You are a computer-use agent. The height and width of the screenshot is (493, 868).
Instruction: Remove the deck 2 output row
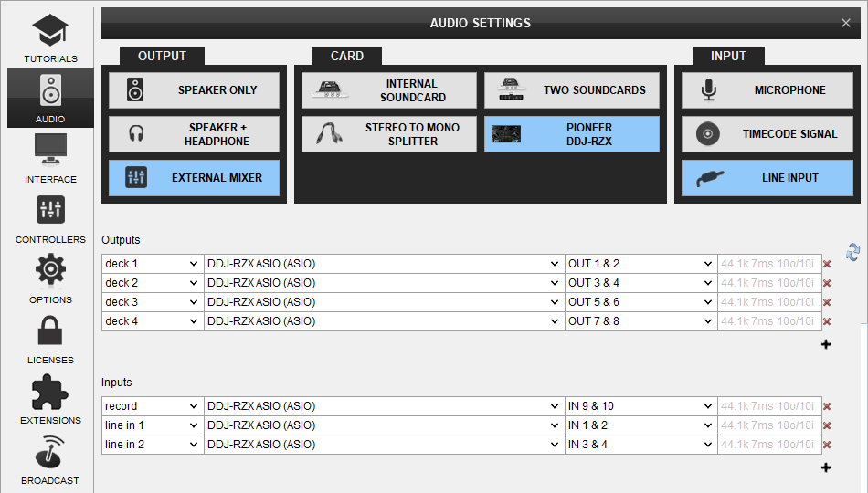pyautogui.click(x=827, y=283)
